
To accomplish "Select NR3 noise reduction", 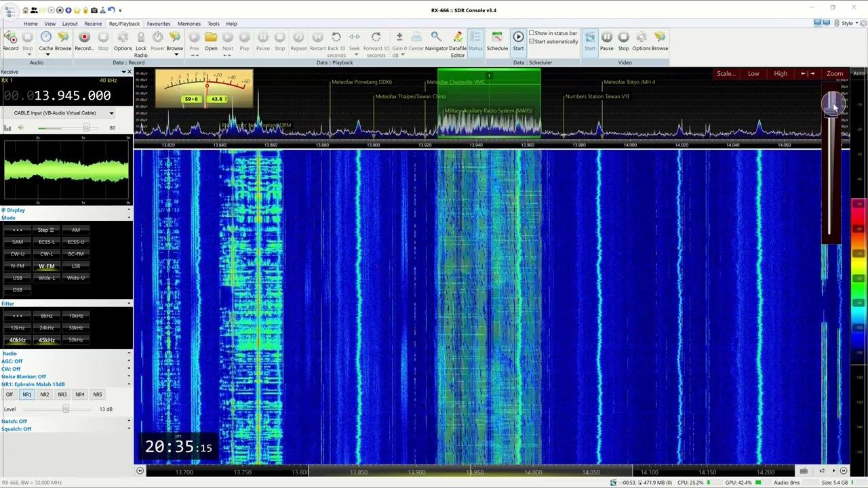I will [x=62, y=394].
